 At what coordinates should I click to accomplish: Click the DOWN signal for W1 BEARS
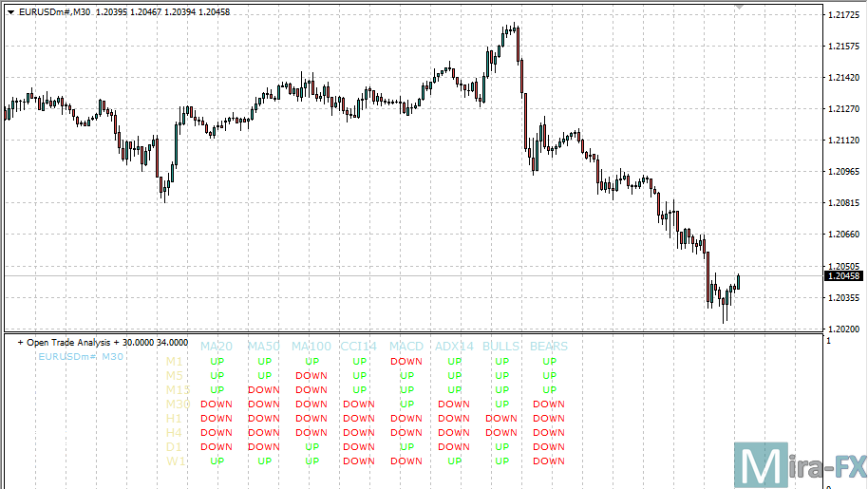pos(549,461)
